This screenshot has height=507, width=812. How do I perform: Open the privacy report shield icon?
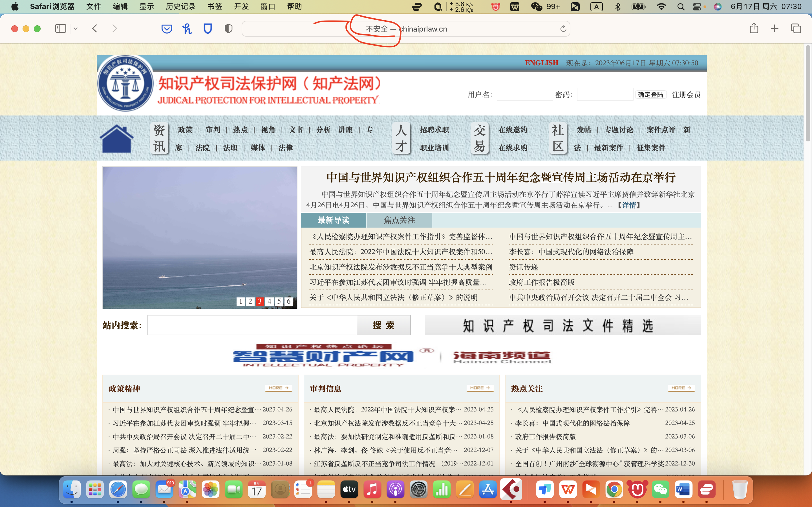pos(228,29)
